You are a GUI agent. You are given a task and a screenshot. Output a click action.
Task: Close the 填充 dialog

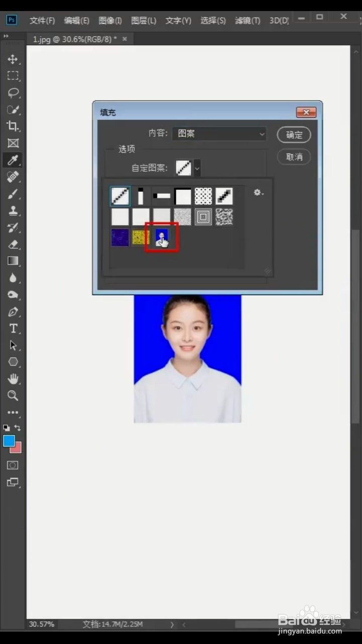pyautogui.click(x=306, y=112)
